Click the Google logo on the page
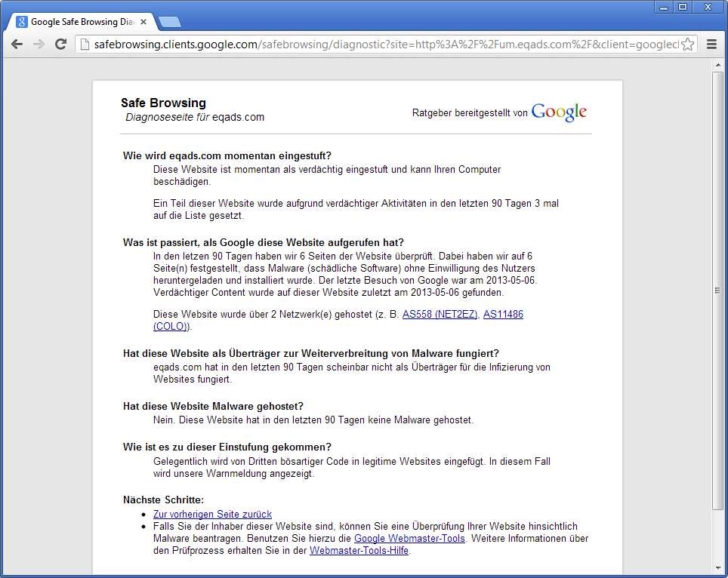This screenshot has width=728, height=578. (559, 112)
